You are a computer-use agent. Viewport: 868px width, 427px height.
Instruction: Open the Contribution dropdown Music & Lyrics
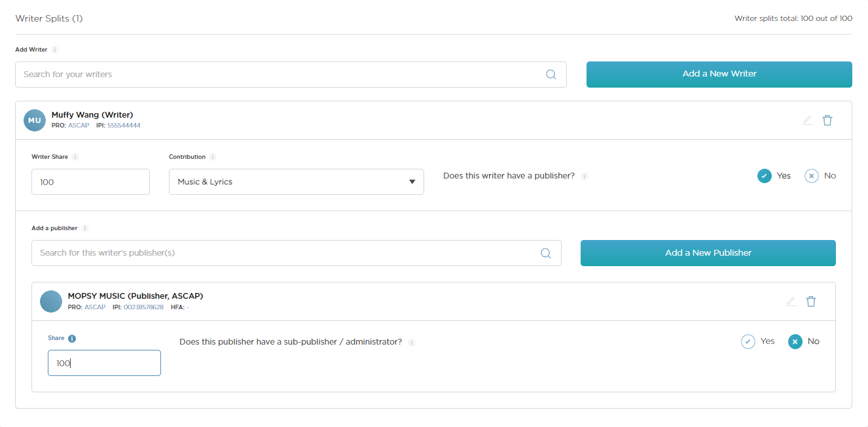pos(297,182)
